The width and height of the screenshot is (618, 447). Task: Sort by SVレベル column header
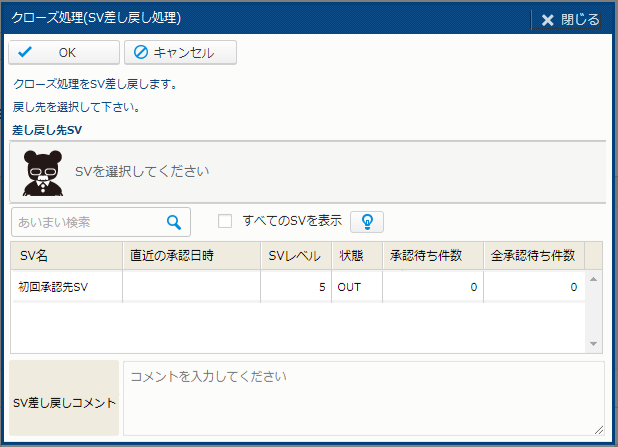pos(295,256)
